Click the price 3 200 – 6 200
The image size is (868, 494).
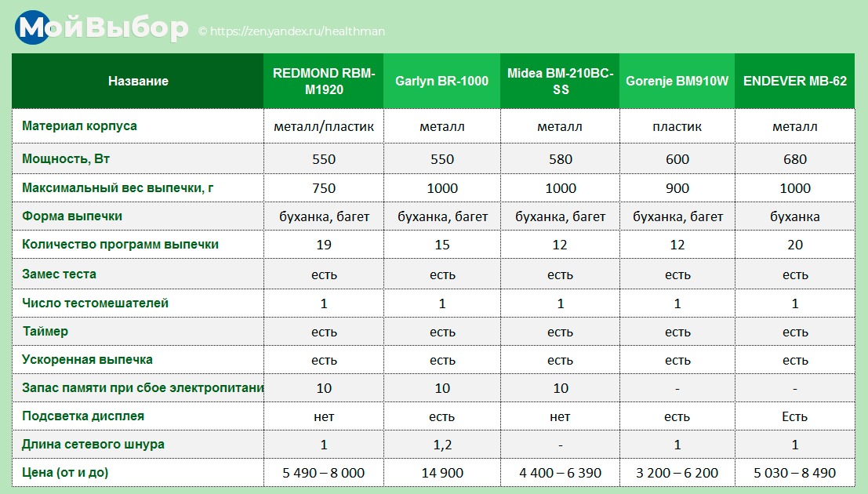pos(677,473)
